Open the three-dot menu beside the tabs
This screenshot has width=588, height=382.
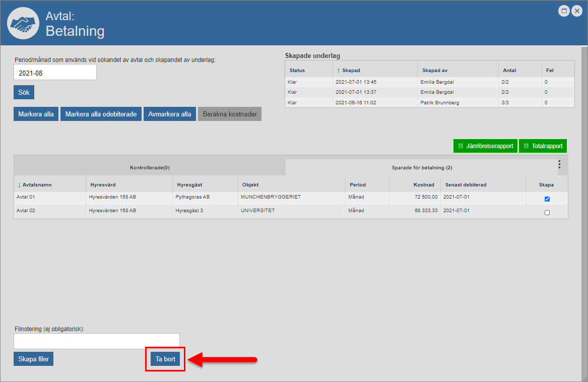[x=559, y=165]
